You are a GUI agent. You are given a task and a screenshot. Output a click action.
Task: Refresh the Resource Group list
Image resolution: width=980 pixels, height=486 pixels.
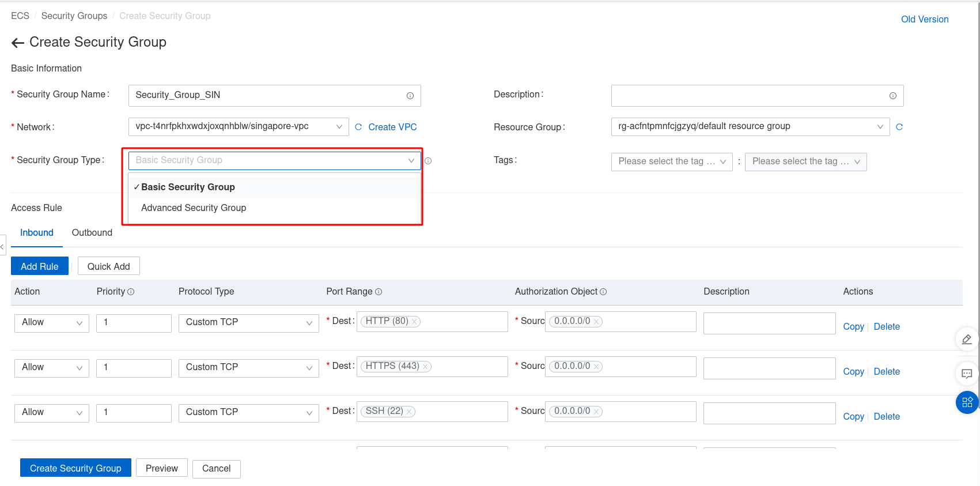[899, 127]
